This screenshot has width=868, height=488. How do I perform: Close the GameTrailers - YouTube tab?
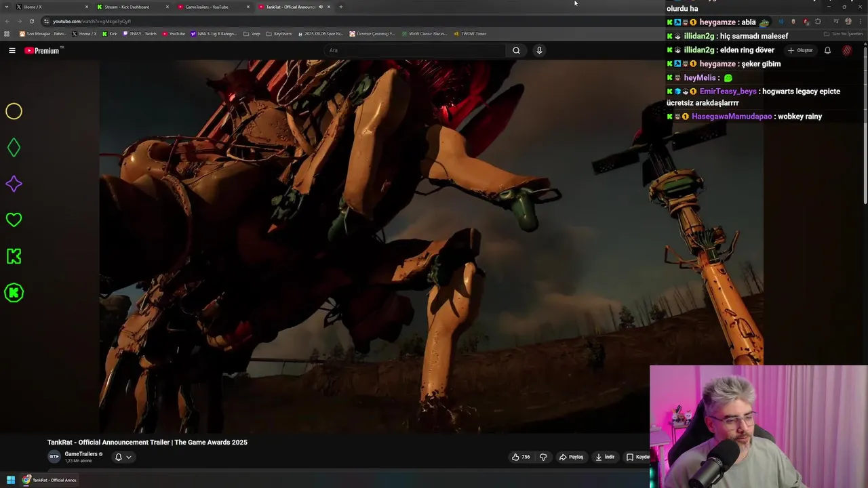(248, 7)
